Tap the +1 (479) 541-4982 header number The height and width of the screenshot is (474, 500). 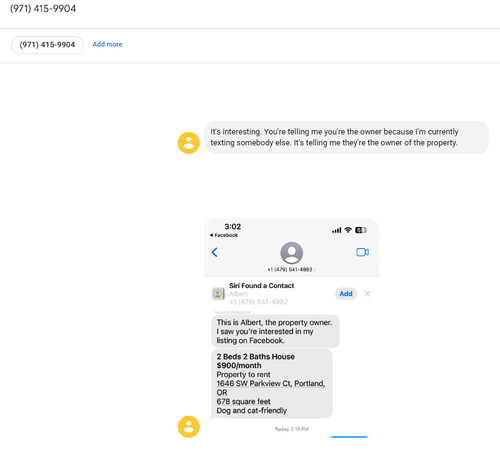290,269
